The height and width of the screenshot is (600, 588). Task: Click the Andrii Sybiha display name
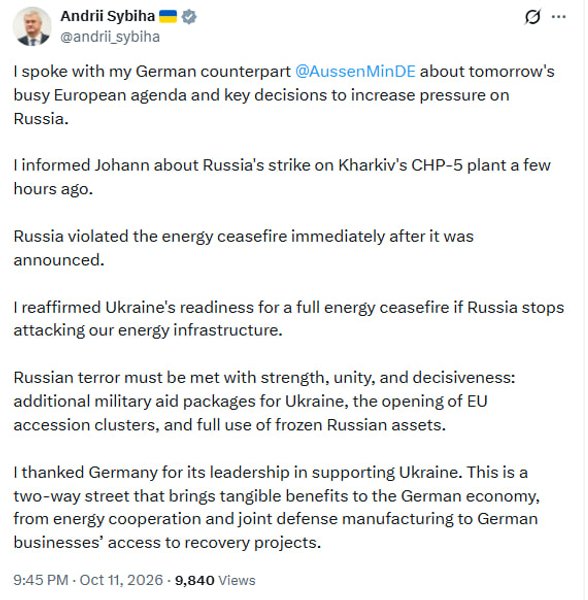tap(108, 16)
